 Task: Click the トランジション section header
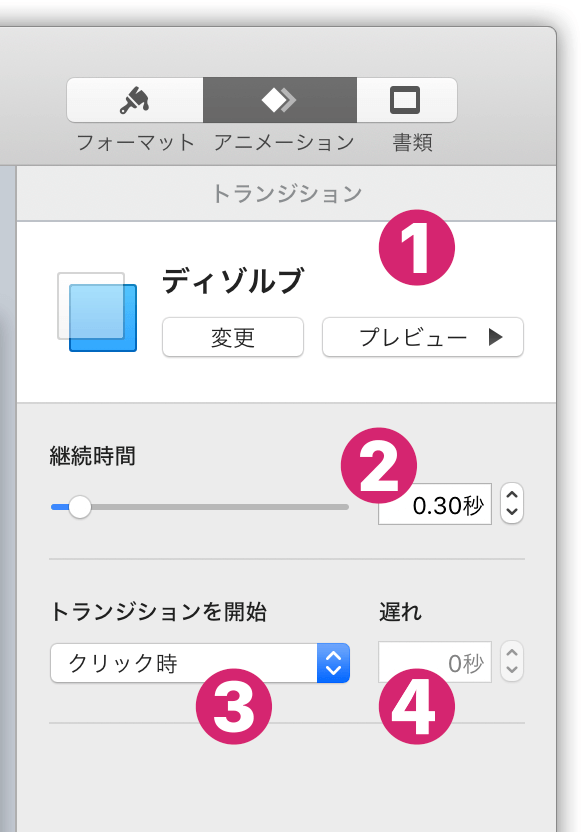286,193
